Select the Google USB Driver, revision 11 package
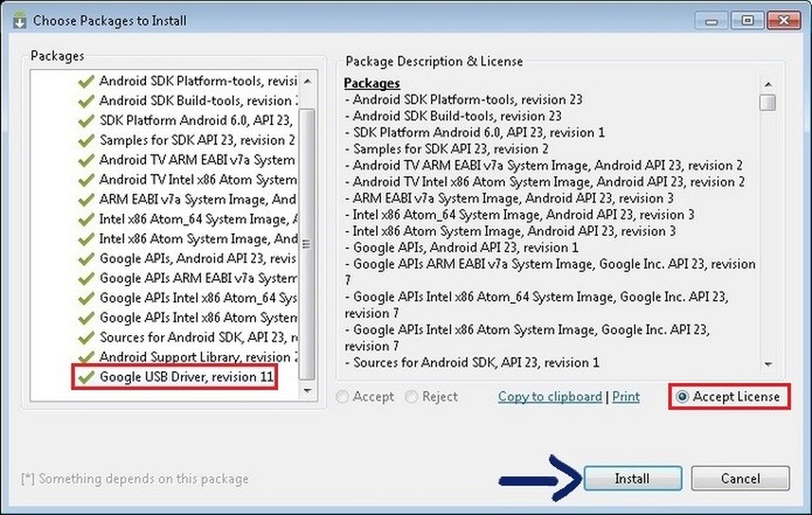The image size is (812, 515). coord(186,376)
